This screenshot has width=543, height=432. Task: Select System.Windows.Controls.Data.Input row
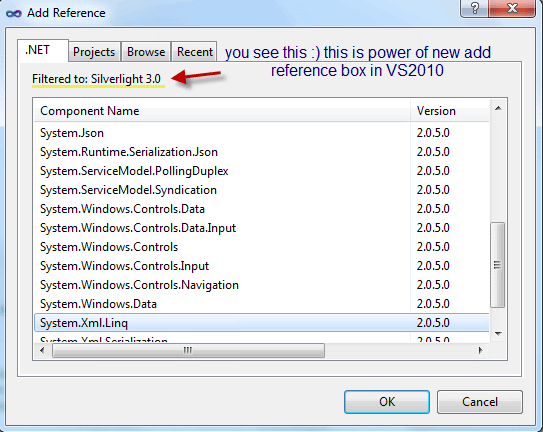coord(261,228)
